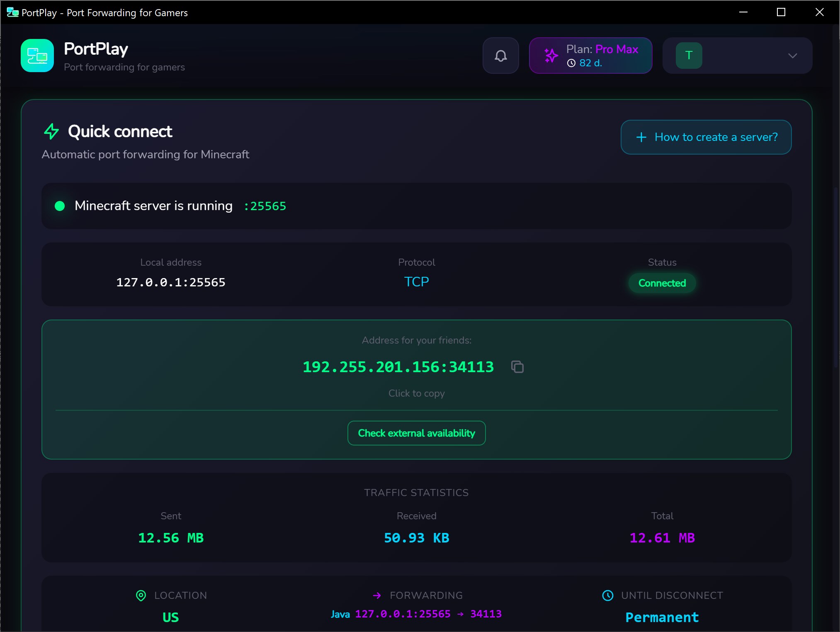The height and width of the screenshot is (632, 840).
Task: Click the Connected status badge
Action: [x=662, y=283]
